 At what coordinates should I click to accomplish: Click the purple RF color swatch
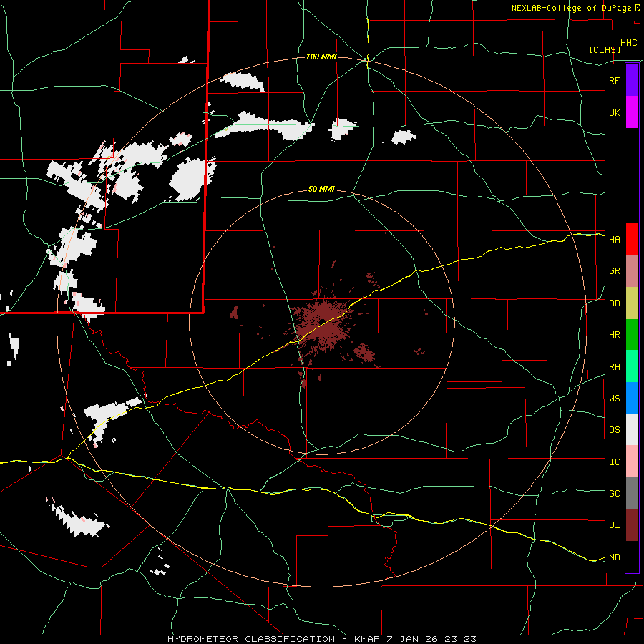point(632,80)
